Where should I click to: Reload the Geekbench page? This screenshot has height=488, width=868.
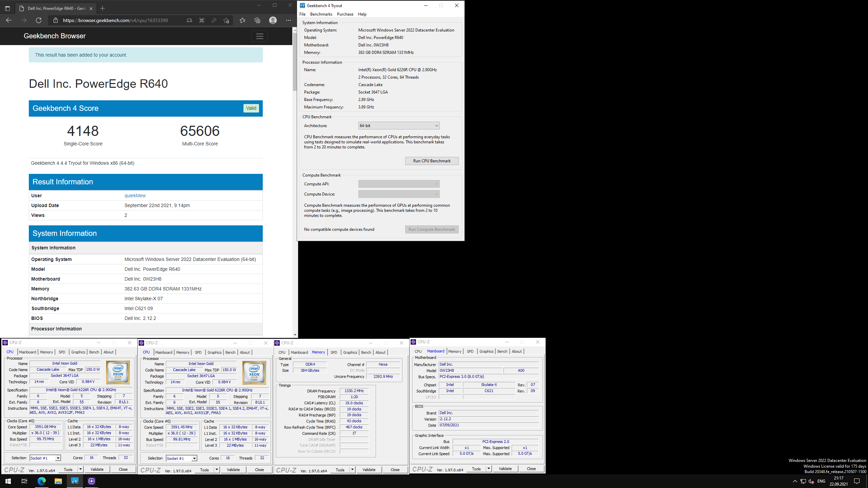(x=39, y=20)
